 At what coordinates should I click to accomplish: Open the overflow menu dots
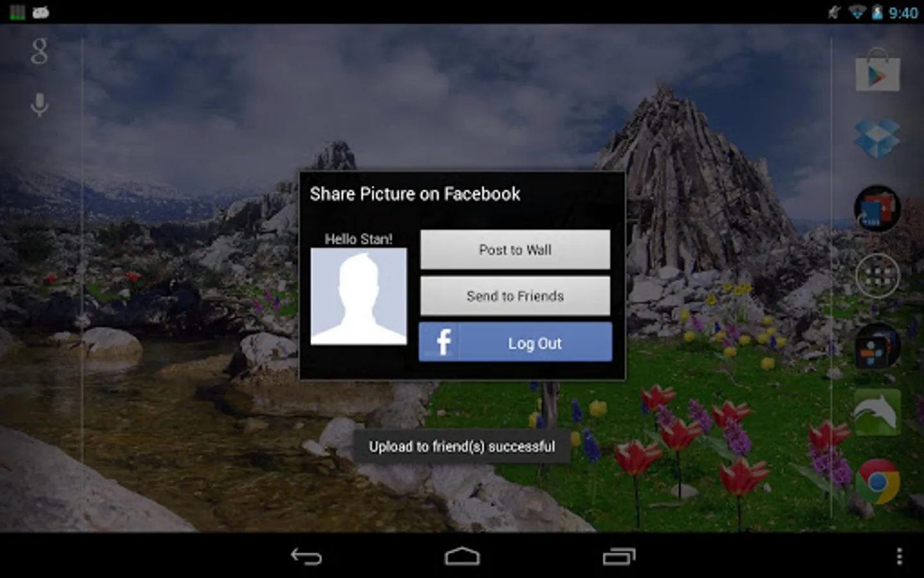899,556
